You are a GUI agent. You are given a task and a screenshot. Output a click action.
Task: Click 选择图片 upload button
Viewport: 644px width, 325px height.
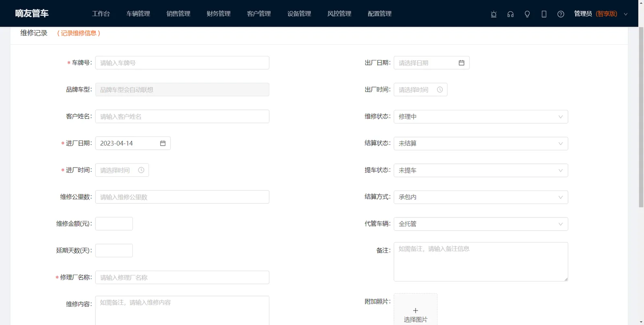pos(415,309)
